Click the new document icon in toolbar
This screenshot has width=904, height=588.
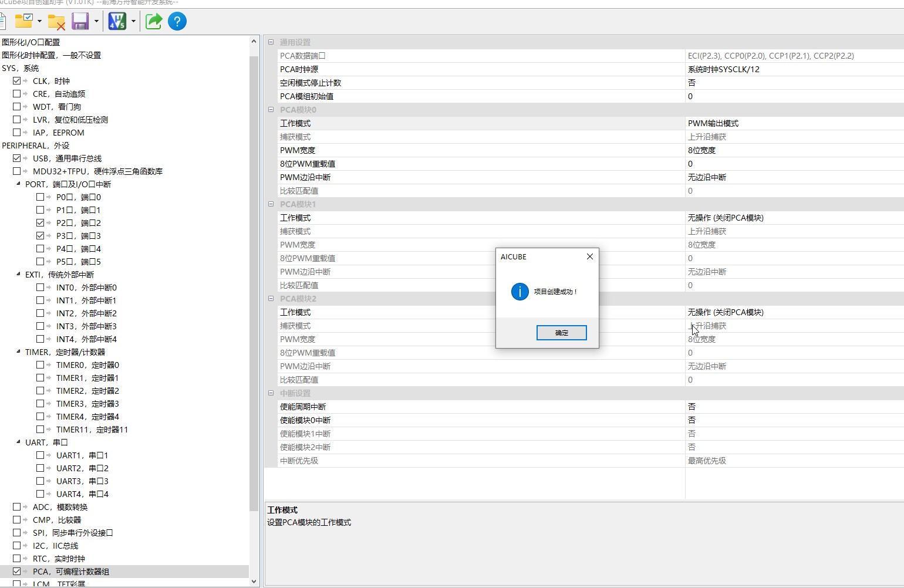(2, 22)
